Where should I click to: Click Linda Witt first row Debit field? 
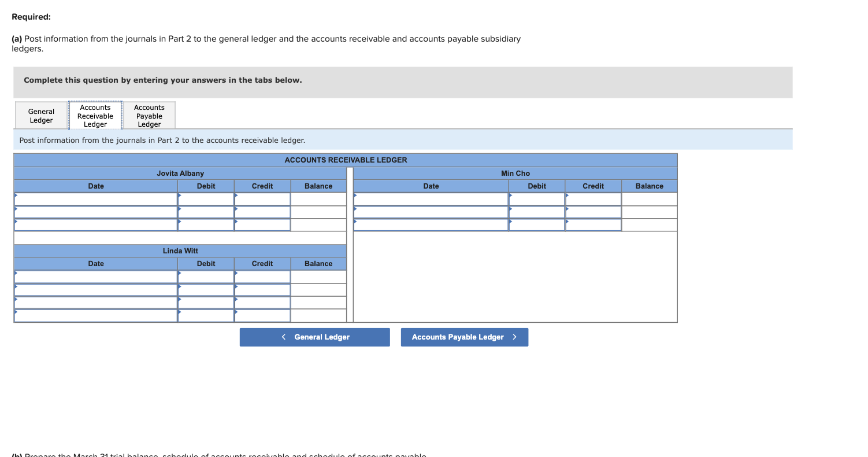click(206, 277)
